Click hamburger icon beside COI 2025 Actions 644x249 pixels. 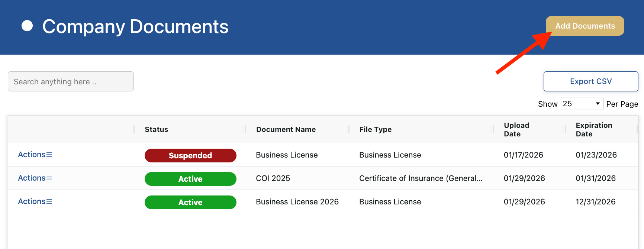(49, 178)
